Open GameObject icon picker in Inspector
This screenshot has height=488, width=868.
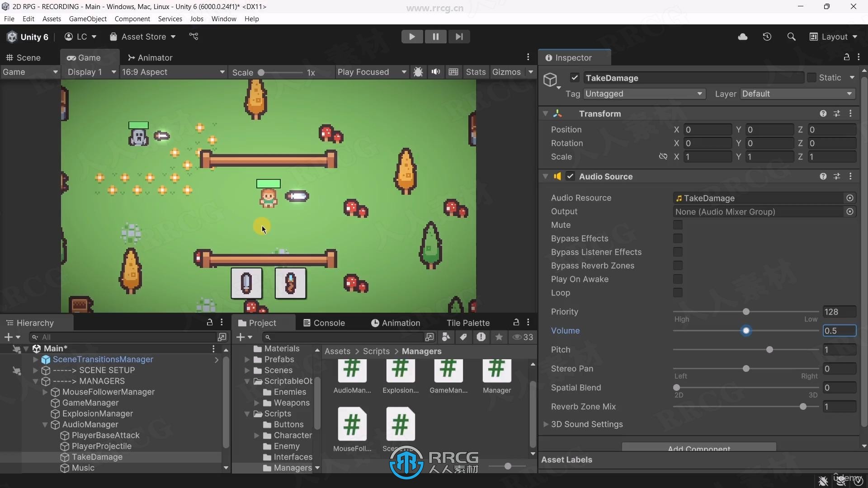[x=551, y=80]
